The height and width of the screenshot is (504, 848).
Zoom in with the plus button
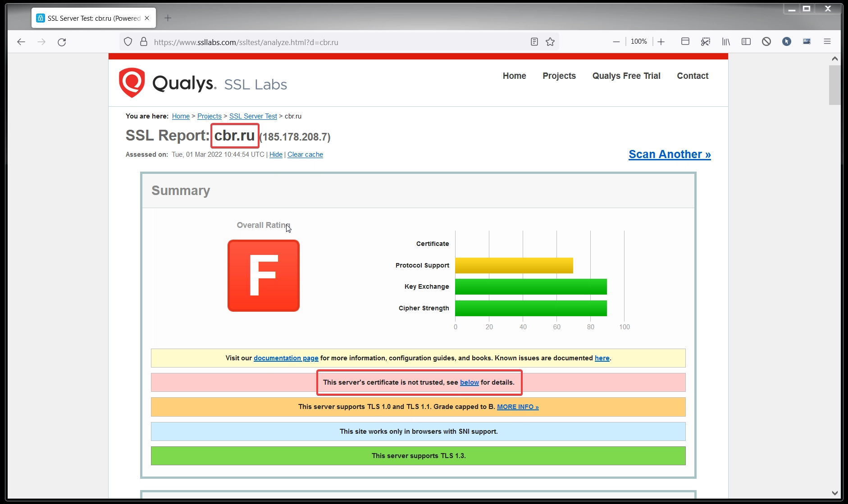[x=661, y=42]
